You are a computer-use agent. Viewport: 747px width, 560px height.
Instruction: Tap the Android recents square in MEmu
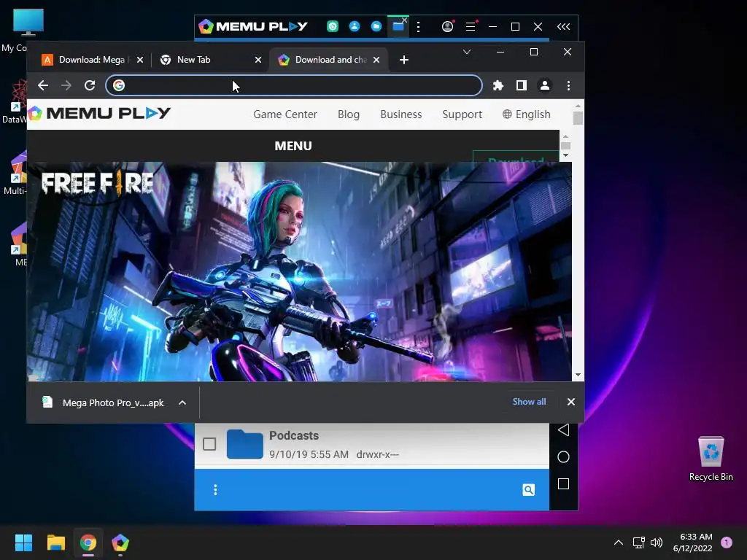[x=564, y=484]
